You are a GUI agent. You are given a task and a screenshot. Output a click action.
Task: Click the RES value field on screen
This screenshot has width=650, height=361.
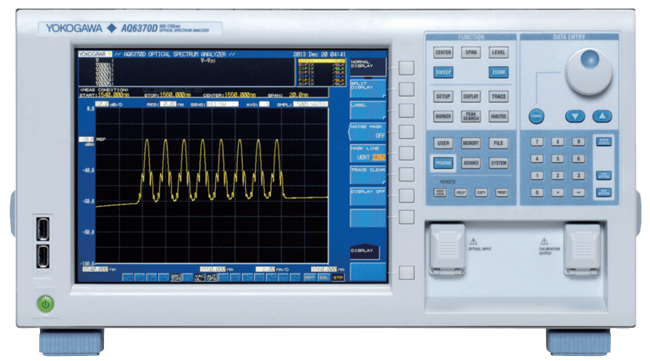[168, 104]
